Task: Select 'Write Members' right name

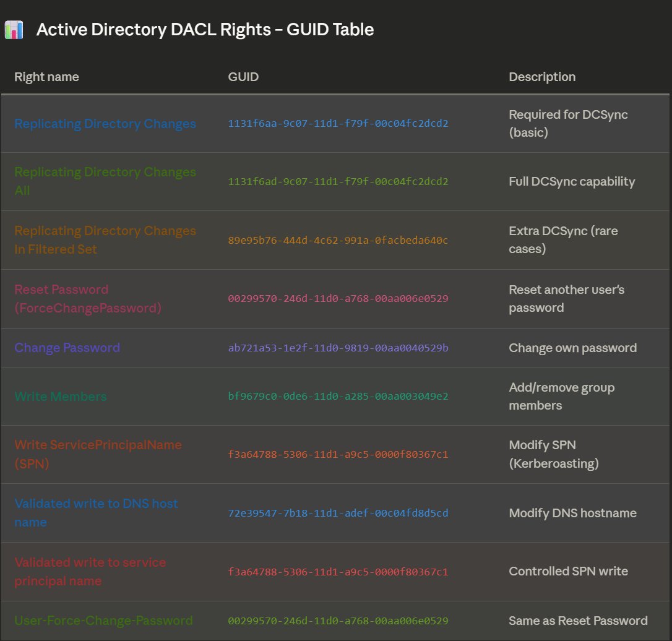Action: pos(61,397)
